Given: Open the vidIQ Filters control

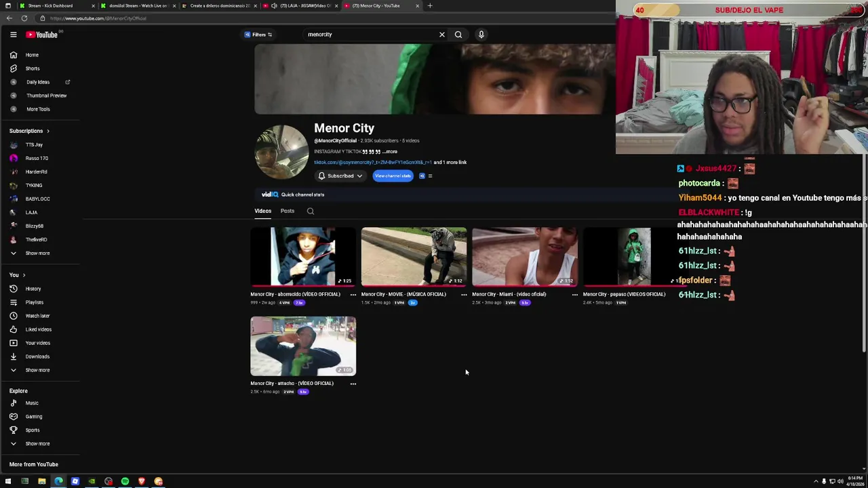Looking at the screenshot, I should [258, 35].
